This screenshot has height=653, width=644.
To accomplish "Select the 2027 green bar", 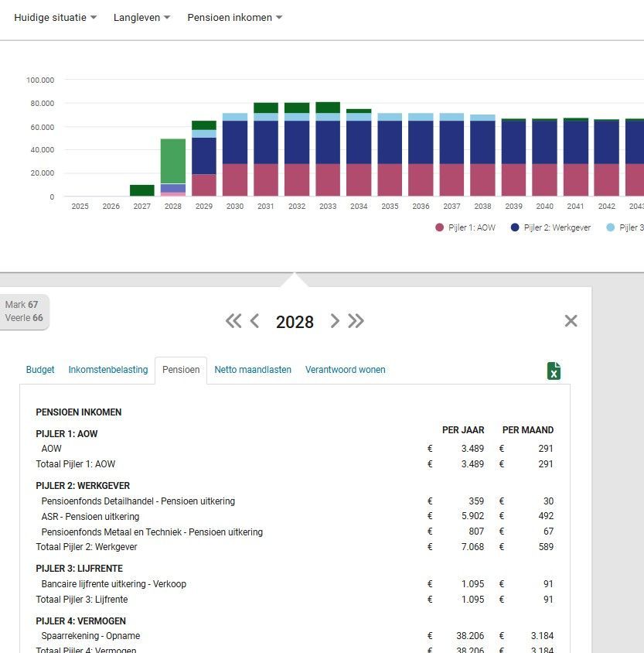I will coord(142,190).
